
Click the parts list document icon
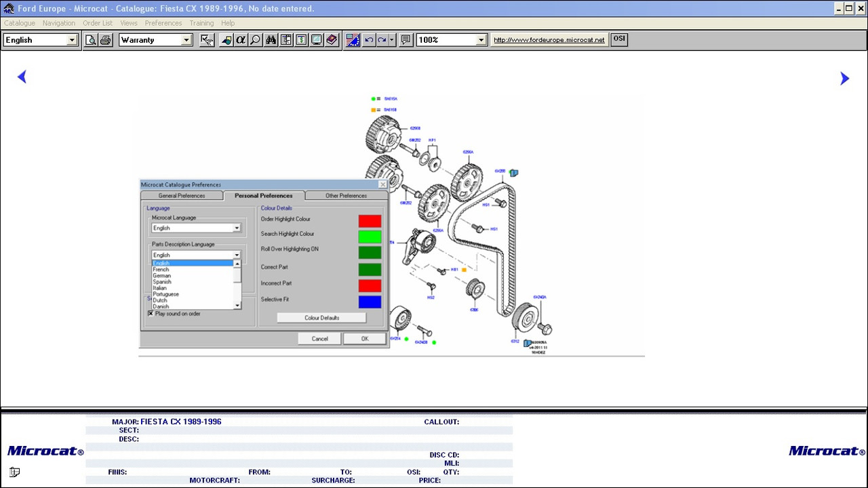coord(286,40)
